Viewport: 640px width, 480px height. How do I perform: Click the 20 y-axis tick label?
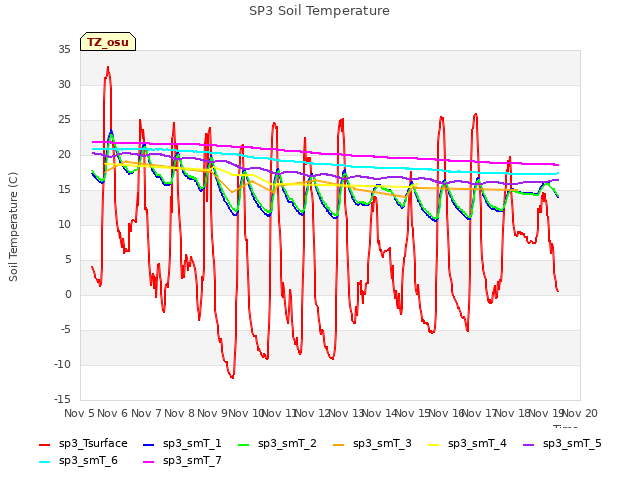pos(64,154)
